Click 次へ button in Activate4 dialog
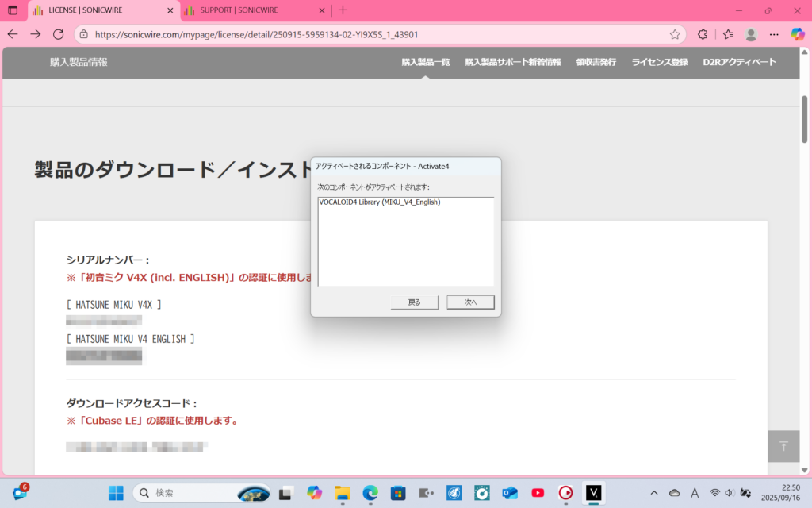812x508 pixels. (470, 302)
